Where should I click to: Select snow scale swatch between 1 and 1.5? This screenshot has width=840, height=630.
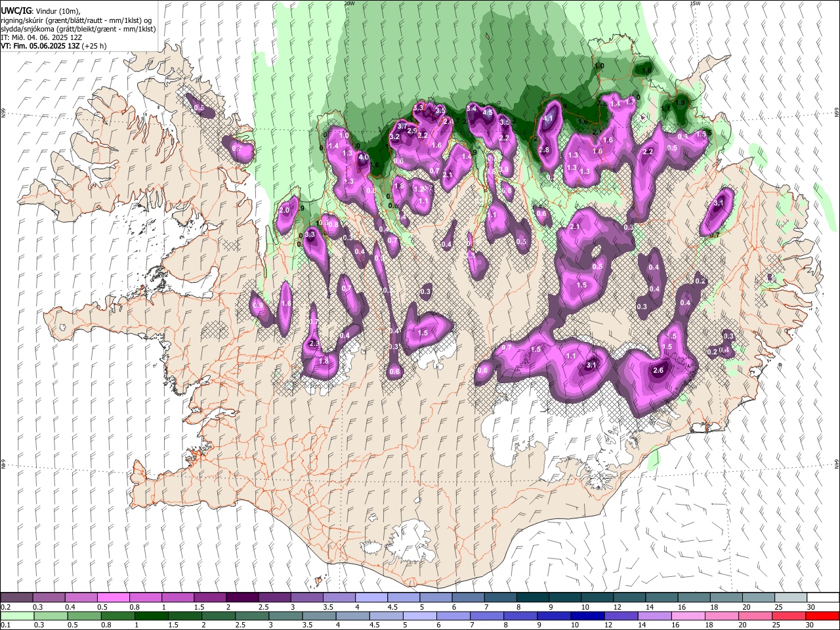pyautogui.click(x=178, y=597)
